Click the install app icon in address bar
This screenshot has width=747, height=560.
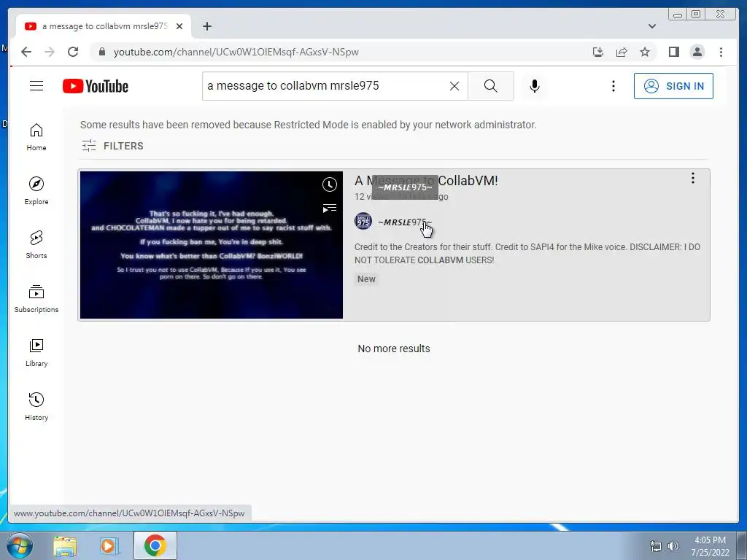598,52
